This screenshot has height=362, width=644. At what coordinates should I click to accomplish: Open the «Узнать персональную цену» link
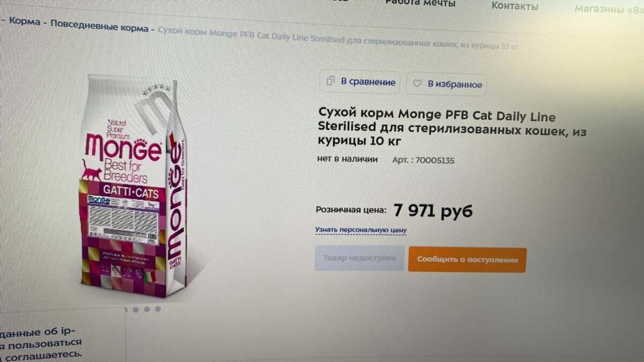[x=361, y=230]
